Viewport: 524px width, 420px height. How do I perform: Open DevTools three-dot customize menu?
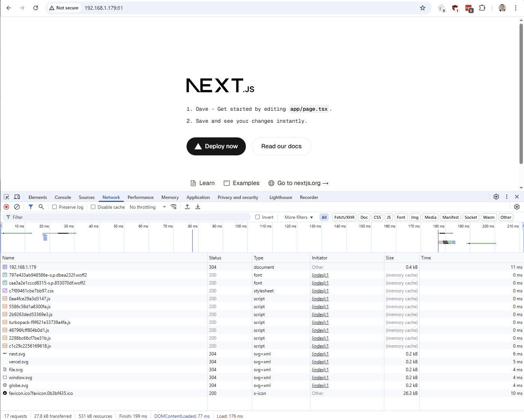pyautogui.click(x=506, y=197)
